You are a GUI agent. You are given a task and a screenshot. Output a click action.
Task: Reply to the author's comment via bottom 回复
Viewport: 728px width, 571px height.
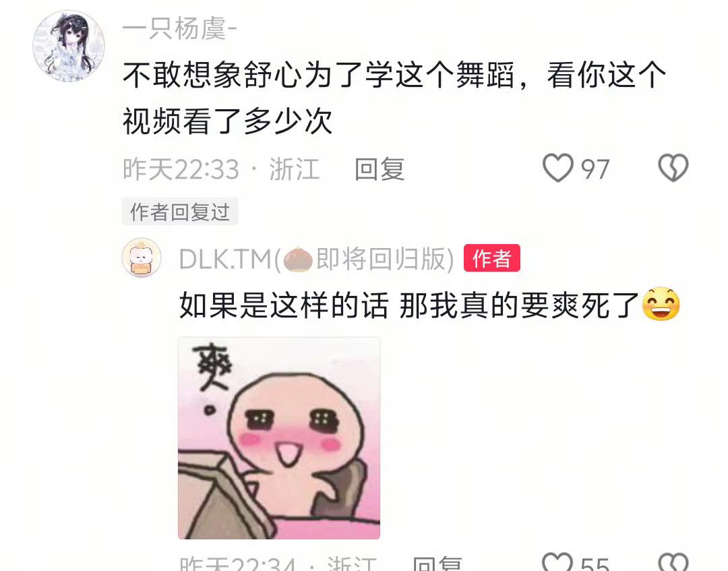(x=437, y=563)
